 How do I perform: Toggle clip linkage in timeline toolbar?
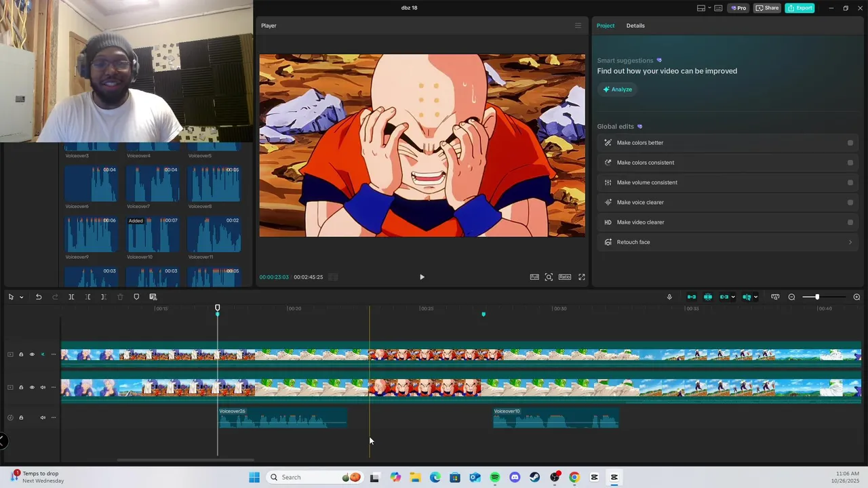tap(724, 297)
